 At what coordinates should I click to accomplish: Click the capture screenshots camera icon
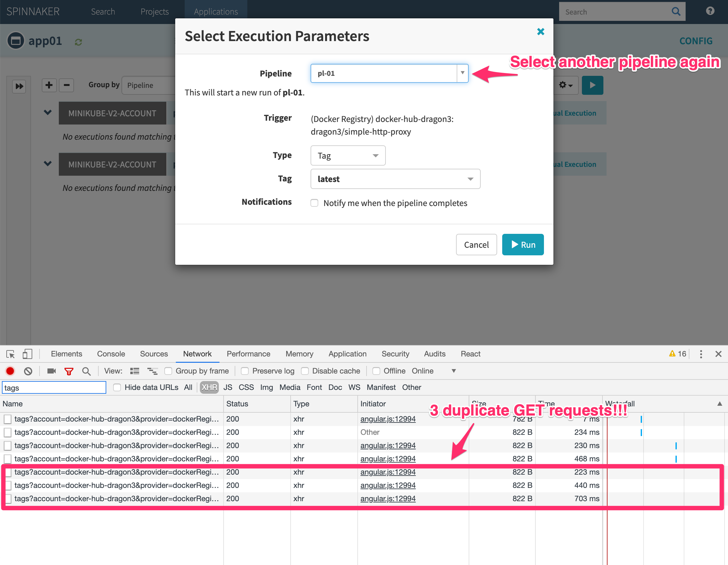pos(51,371)
